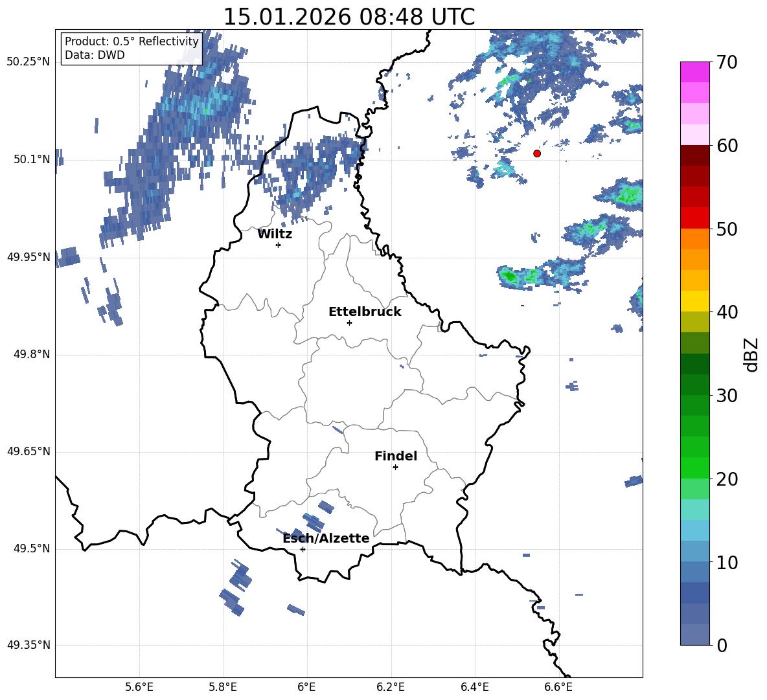Image resolution: width=767 pixels, height=700 pixels.
Task: Click the 50.1°N latitude label
Action: coord(32,159)
